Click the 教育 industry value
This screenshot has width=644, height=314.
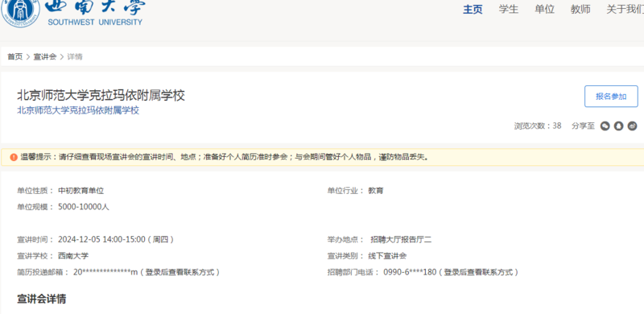[376, 191]
